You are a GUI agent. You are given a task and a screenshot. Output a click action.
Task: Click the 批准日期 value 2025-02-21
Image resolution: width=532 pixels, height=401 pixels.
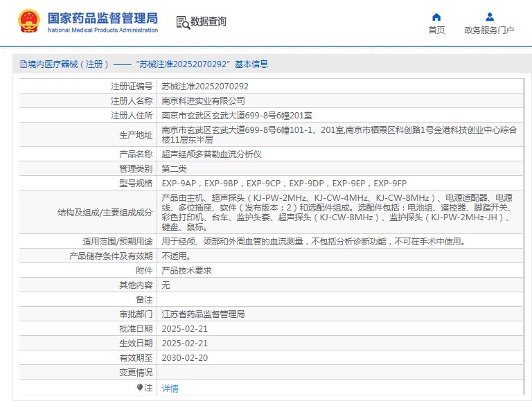[184, 329]
